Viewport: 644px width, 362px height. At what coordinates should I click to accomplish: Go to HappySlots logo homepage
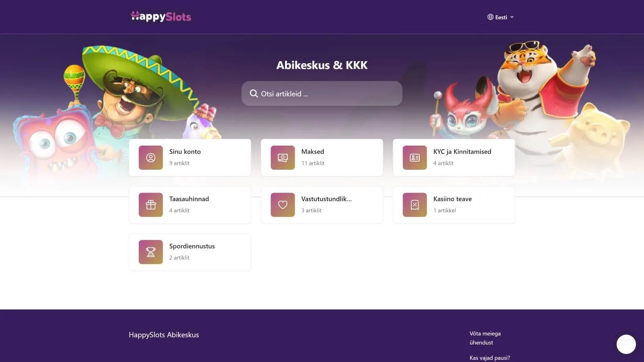pyautogui.click(x=161, y=16)
